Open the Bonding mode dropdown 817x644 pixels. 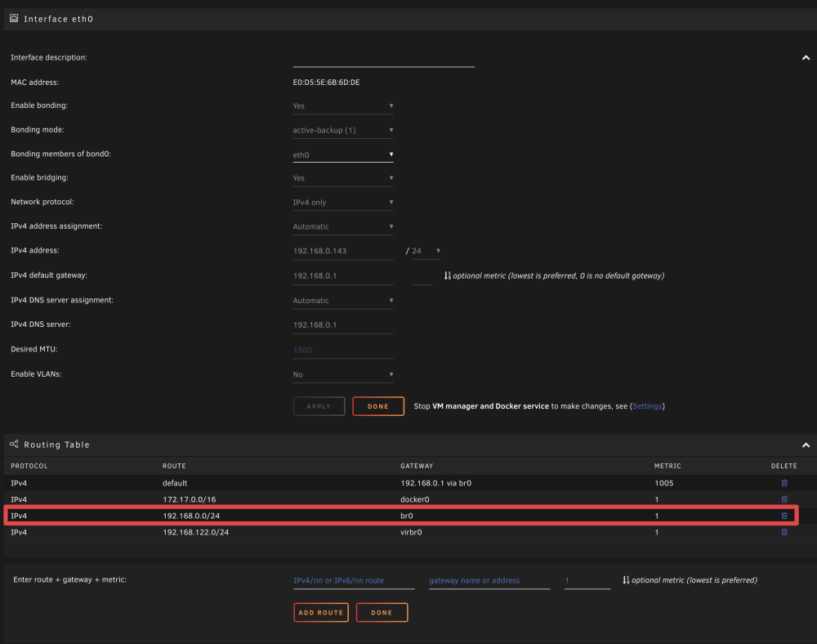[x=343, y=130]
